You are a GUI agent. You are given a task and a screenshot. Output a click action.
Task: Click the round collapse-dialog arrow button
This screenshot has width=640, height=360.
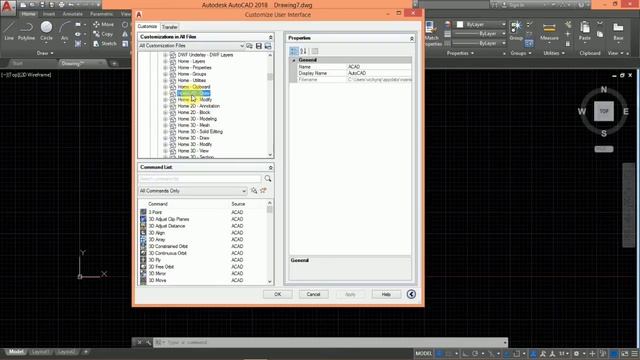[411, 294]
